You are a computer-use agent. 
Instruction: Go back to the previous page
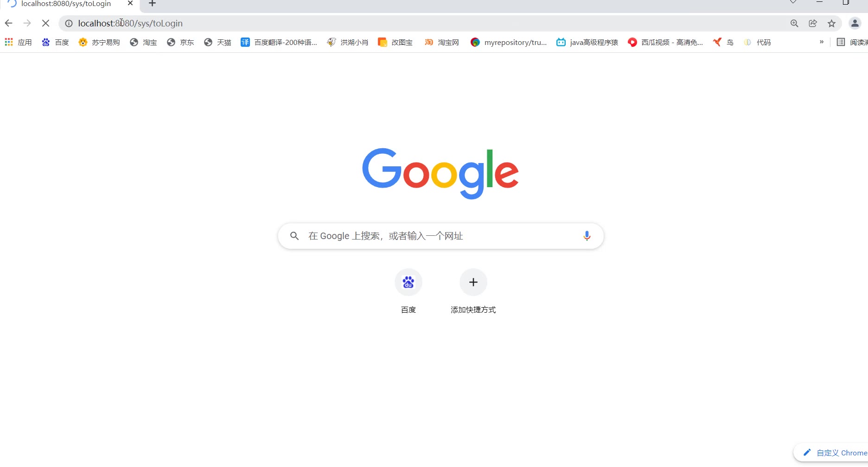[x=9, y=23]
